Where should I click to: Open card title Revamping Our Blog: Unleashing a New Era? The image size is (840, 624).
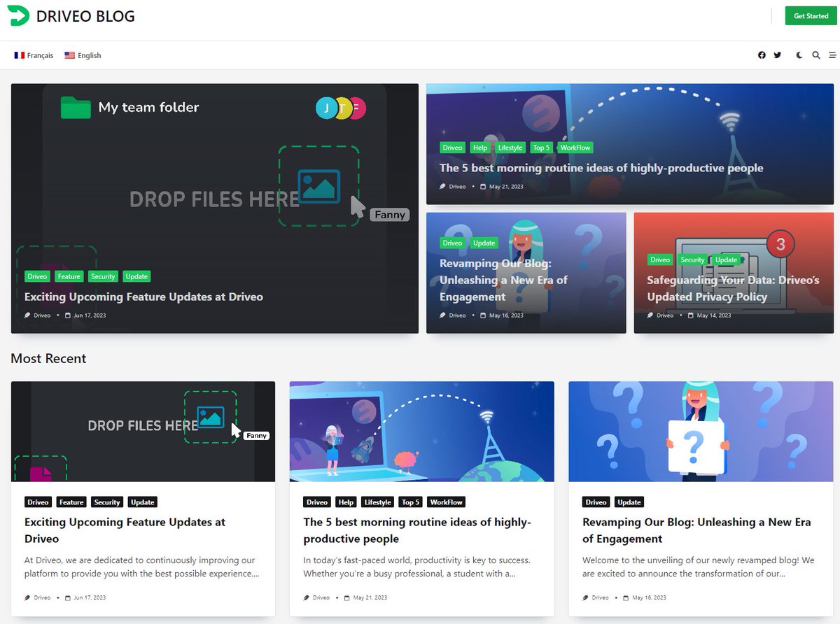point(696,530)
